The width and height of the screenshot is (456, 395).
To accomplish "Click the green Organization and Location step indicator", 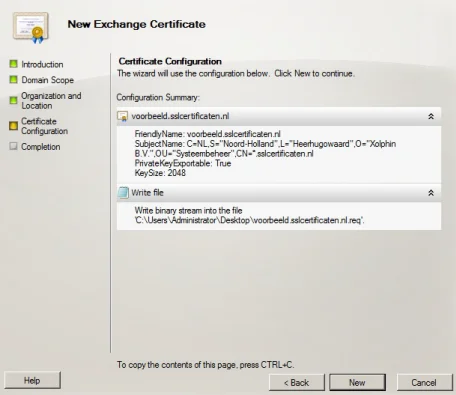I will (14, 100).
